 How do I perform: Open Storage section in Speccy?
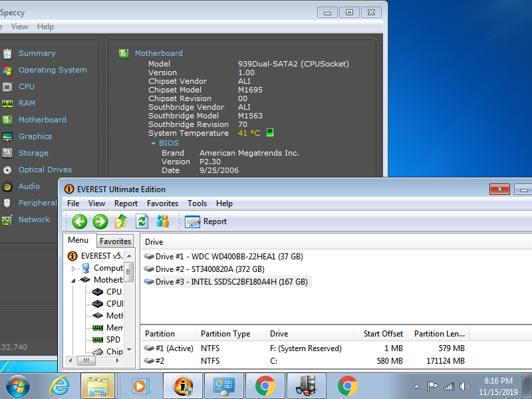click(33, 153)
